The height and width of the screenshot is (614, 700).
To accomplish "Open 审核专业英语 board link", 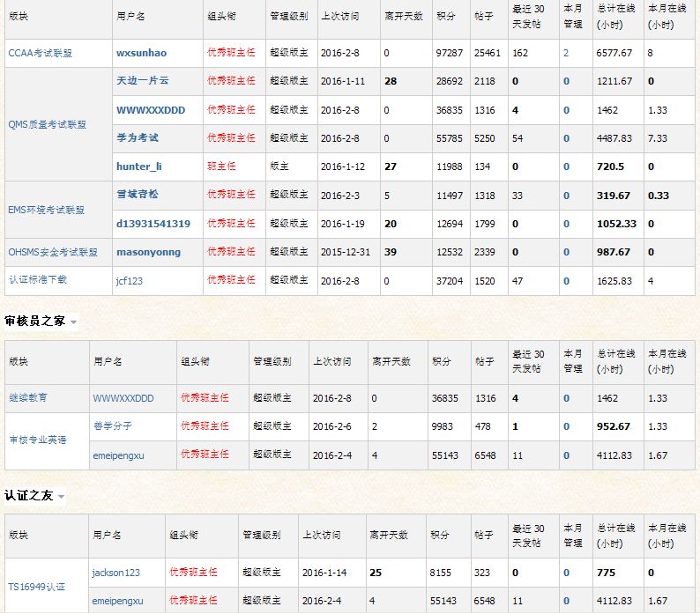I will (38, 440).
